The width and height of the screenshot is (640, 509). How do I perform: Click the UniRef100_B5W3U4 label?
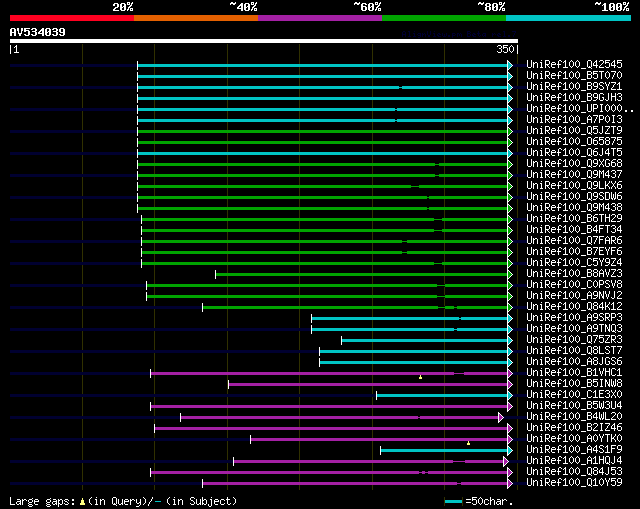click(x=574, y=406)
